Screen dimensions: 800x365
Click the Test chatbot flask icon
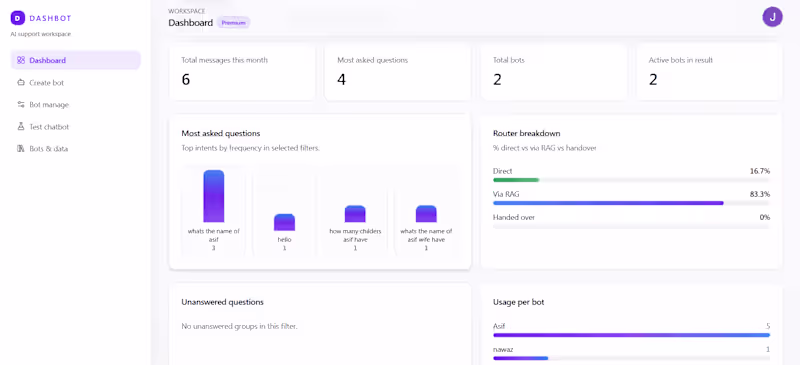(21, 127)
